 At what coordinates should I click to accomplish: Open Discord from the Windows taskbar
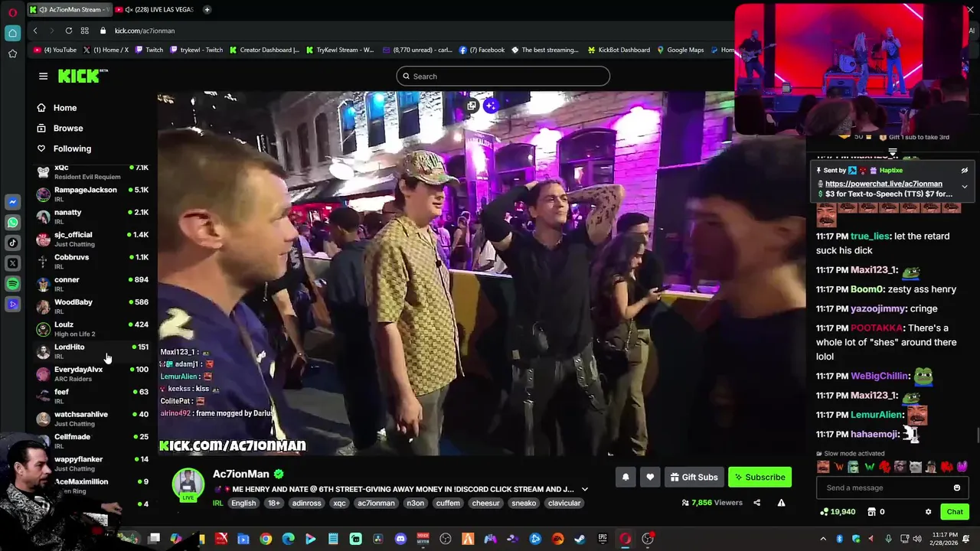[400, 539]
